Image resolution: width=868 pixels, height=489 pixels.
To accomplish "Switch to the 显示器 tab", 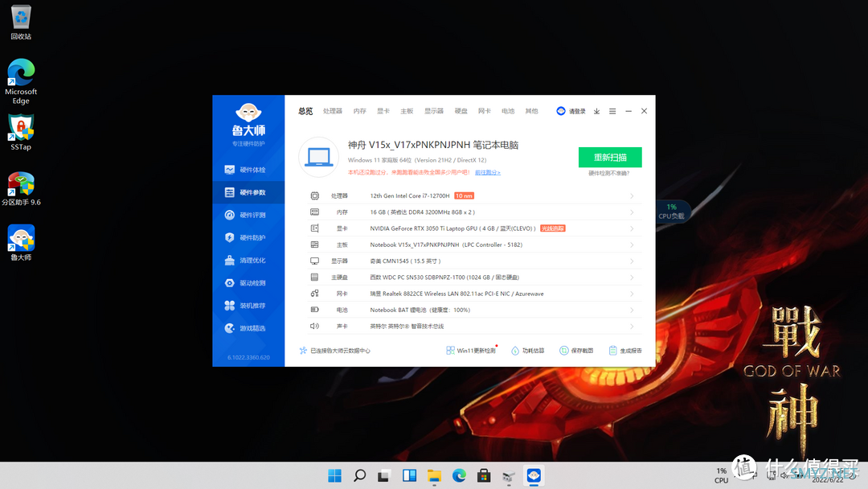I will coord(434,111).
